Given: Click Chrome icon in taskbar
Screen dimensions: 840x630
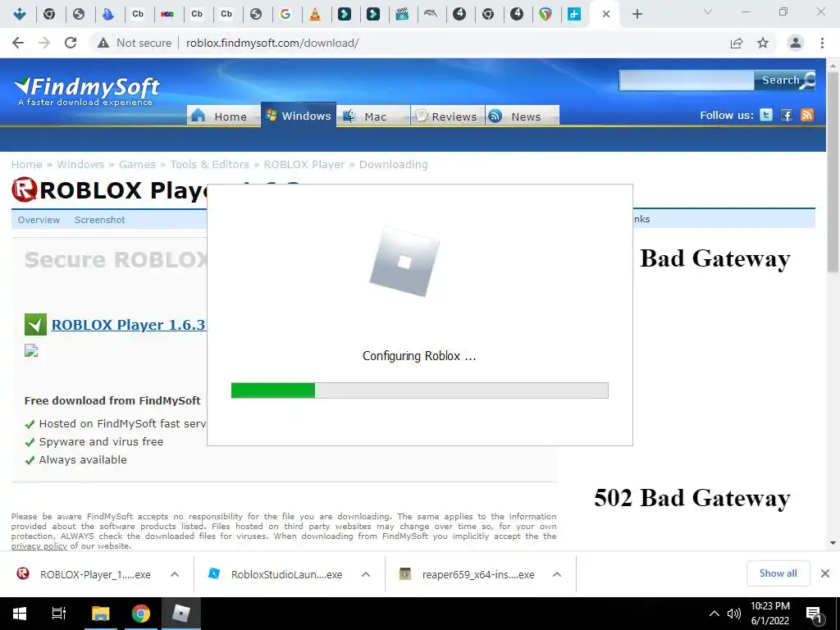Looking at the screenshot, I should [x=141, y=614].
